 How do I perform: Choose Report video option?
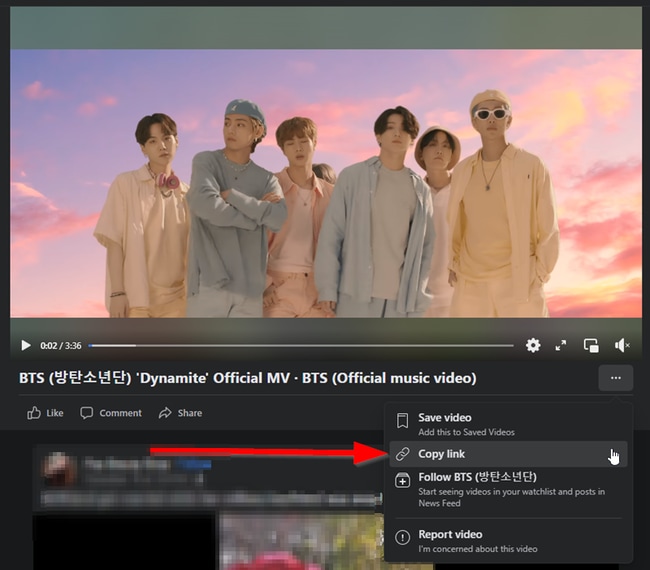pos(508,541)
